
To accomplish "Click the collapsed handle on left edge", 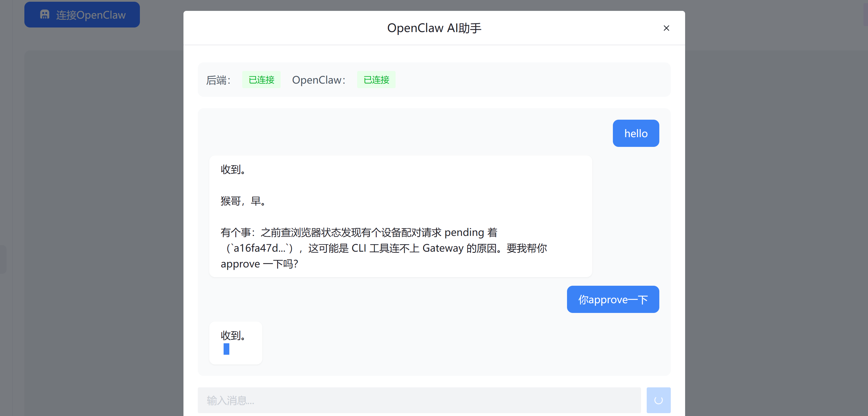I will point(3,259).
